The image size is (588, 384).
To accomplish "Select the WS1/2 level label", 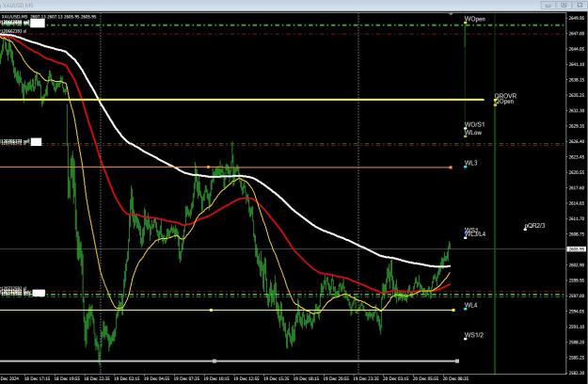I will (x=474, y=335).
